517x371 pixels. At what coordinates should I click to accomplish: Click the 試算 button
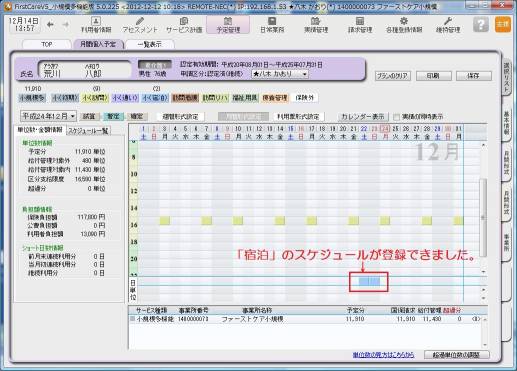89,116
